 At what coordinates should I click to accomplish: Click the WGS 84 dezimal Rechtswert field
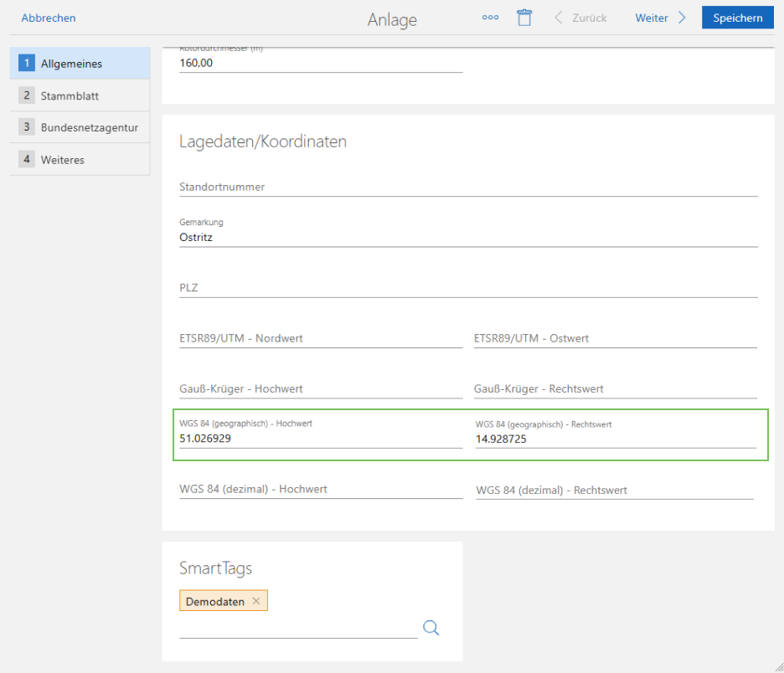point(615,490)
